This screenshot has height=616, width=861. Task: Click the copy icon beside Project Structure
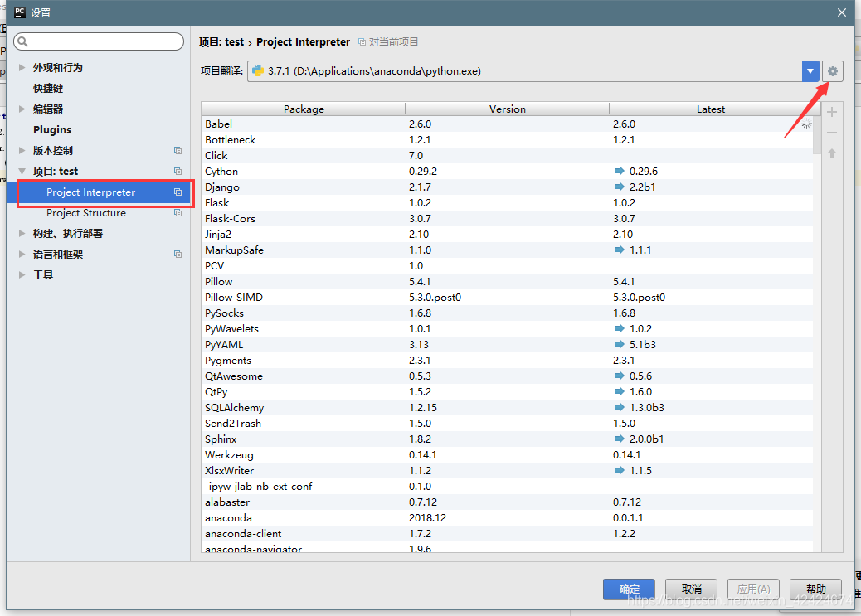coord(178,213)
